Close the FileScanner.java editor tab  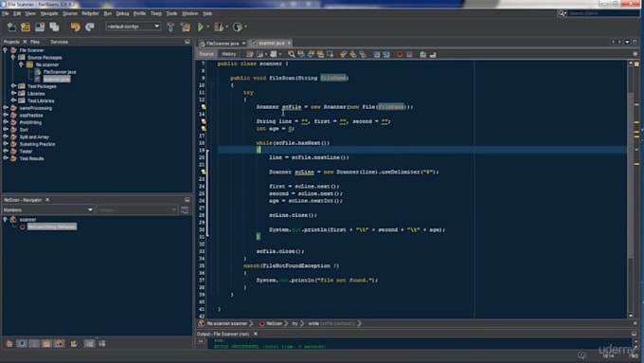pyautogui.click(x=243, y=44)
